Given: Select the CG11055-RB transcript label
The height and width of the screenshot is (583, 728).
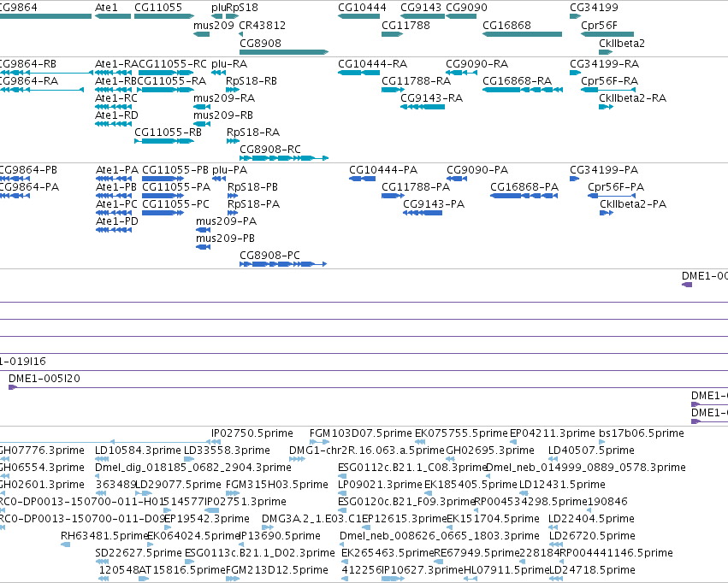Looking at the screenshot, I should [x=168, y=132].
